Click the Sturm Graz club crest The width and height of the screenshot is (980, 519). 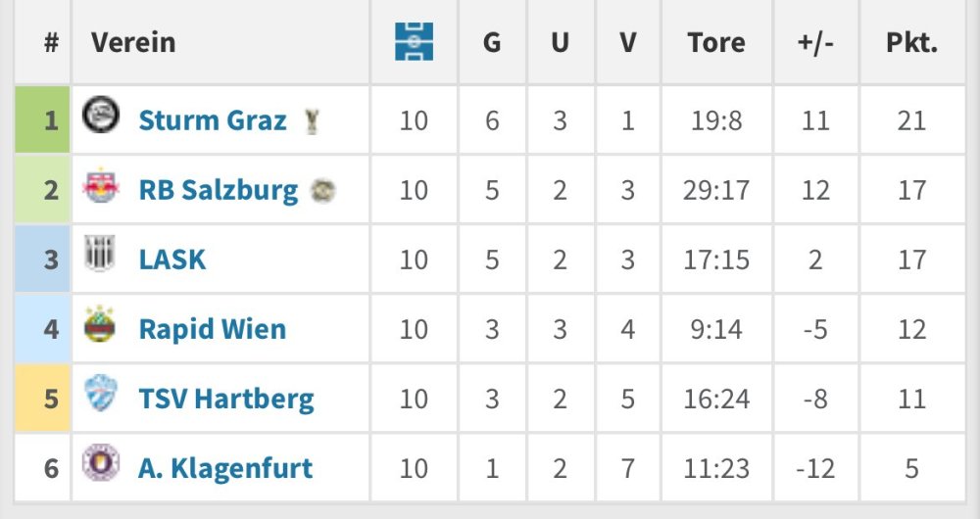100,118
